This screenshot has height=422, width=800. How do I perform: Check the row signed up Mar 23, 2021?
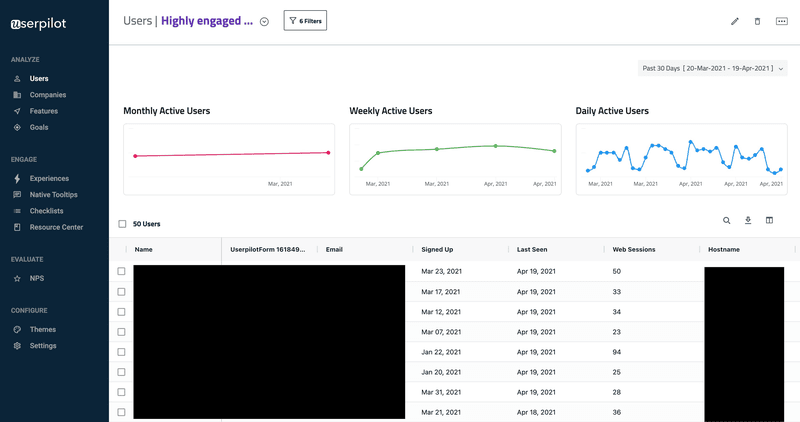[x=122, y=272]
